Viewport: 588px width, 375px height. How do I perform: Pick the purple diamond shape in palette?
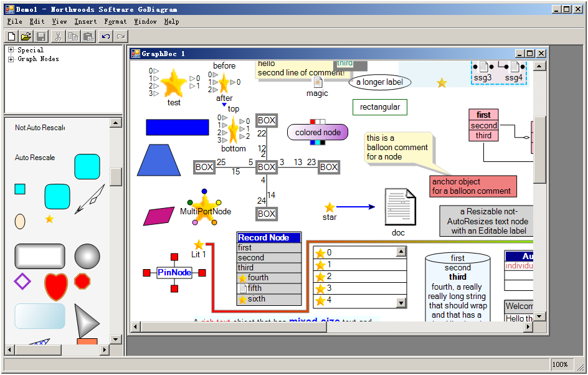click(x=22, y=282)
